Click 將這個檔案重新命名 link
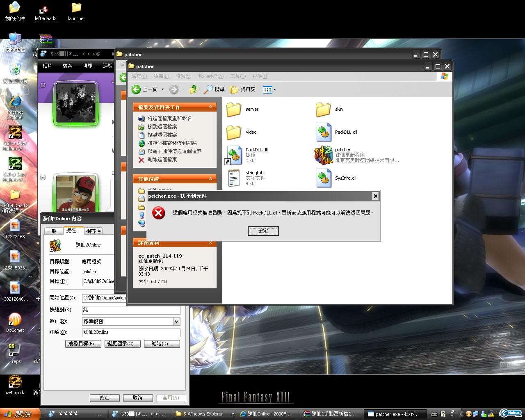Viewport: 525px width, 420px height. [169, 119]
